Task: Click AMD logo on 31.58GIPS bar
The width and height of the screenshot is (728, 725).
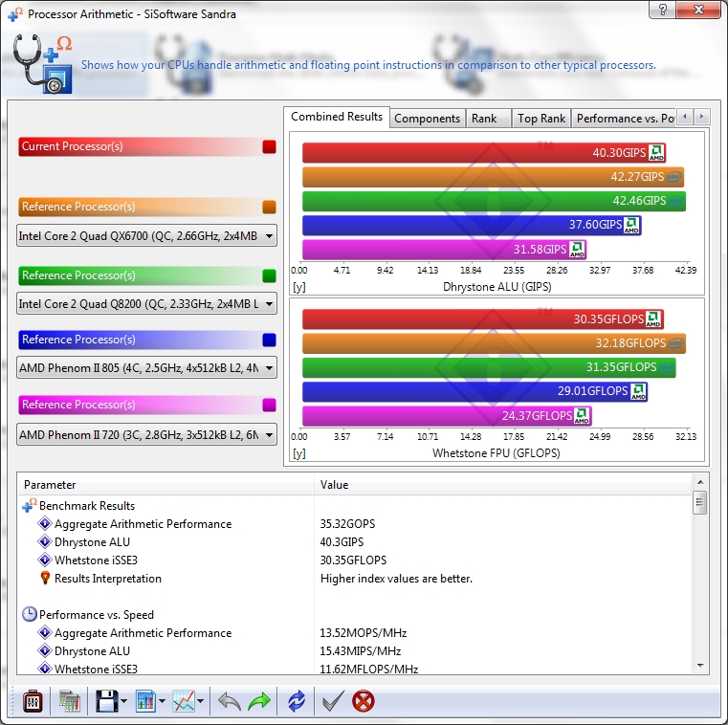Action: [577, 250]
